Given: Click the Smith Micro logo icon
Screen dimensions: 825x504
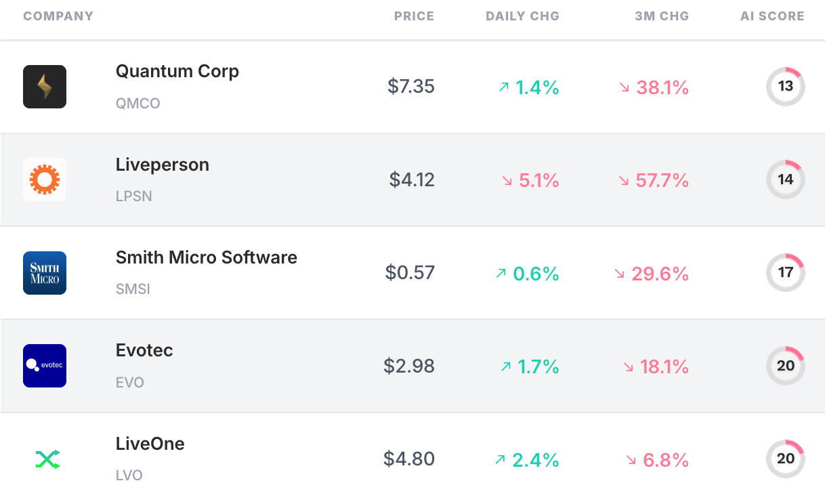Looking at the screenshot, I should tap(45, 273).
